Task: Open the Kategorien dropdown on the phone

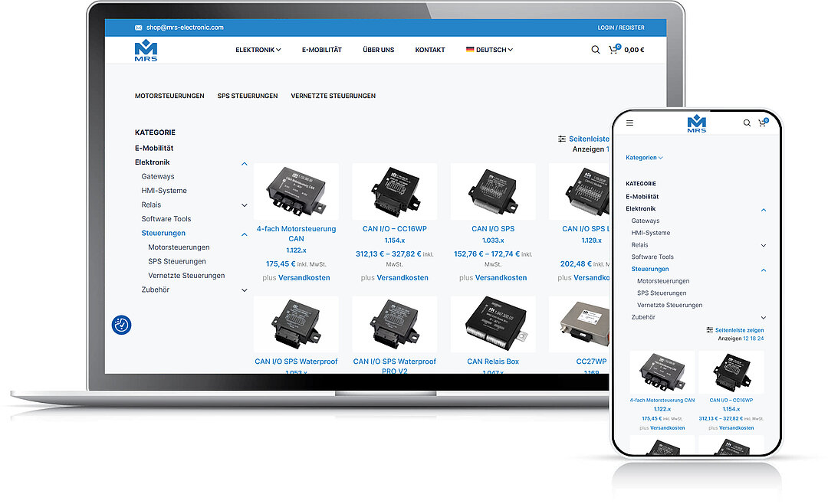Action: [644, 158]
